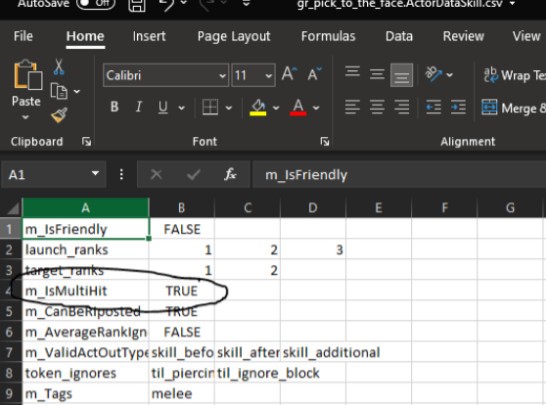Click the Wrap Text button
The height and width of the screenshot is (405, 546).
pos(515,75)
